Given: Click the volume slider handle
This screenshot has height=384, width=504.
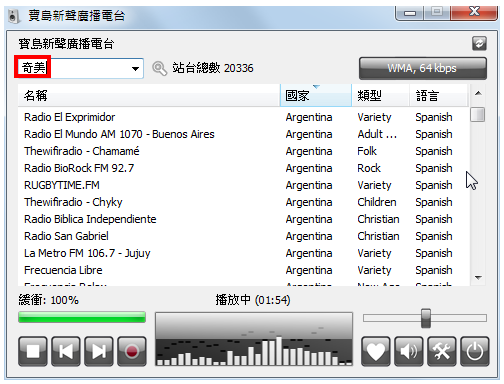Looking at the screenshot, I should coord(426,318).
